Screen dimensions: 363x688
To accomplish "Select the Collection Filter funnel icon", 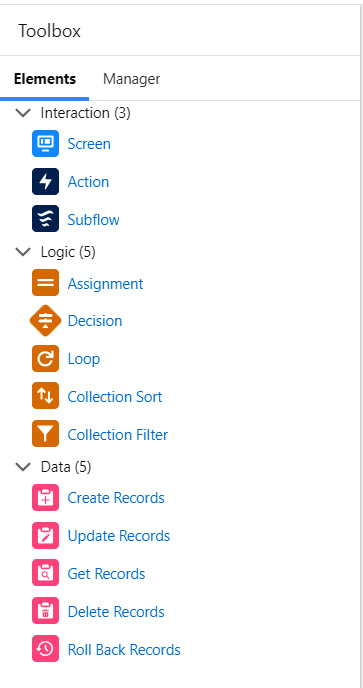I will click(45, 434).
